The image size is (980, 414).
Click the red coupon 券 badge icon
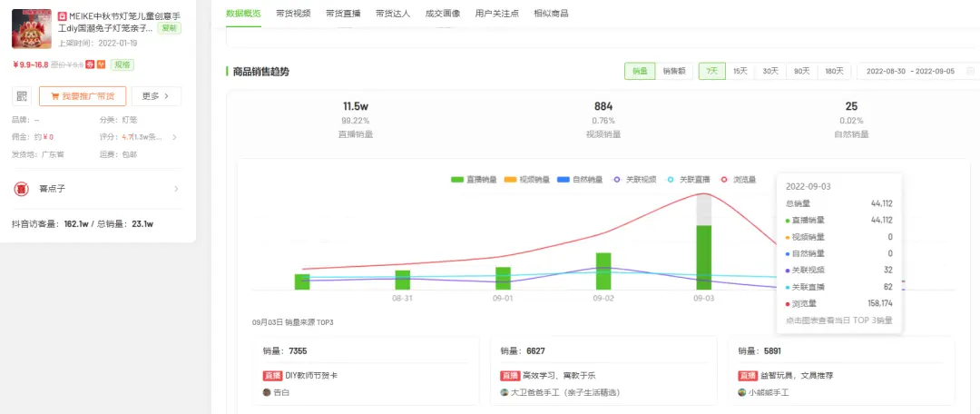91,64
